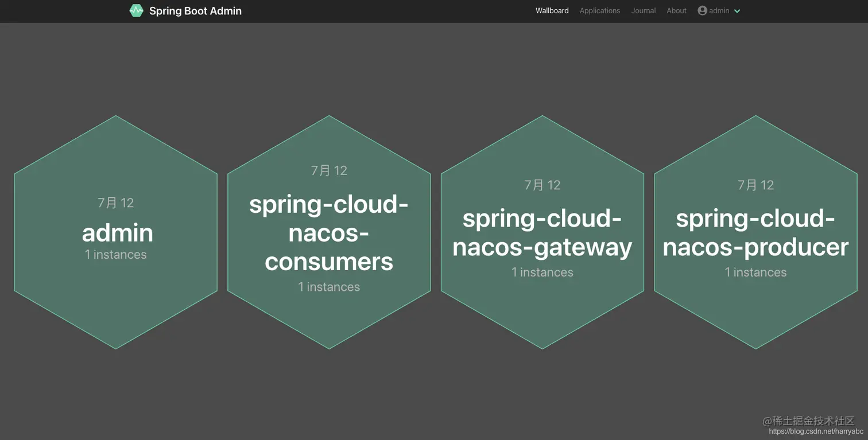Click the Spring Boot Admin hexagon logo
868x440 pixels.
point(136,10)
